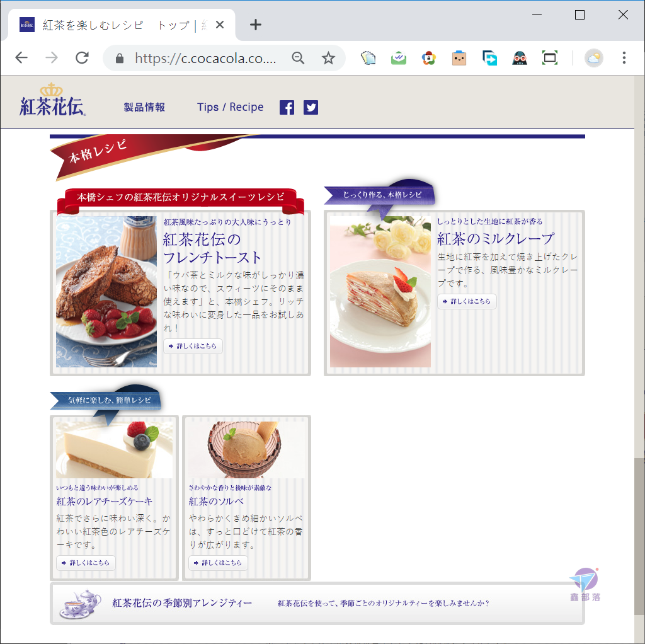Click address bar URL c.cocacola.co

click(x=205, y=59)
